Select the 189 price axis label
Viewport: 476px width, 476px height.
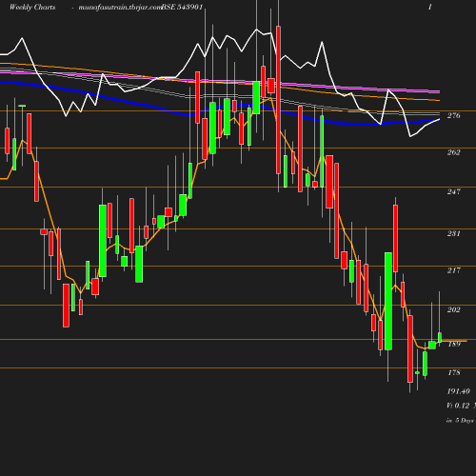coord(454,345)
